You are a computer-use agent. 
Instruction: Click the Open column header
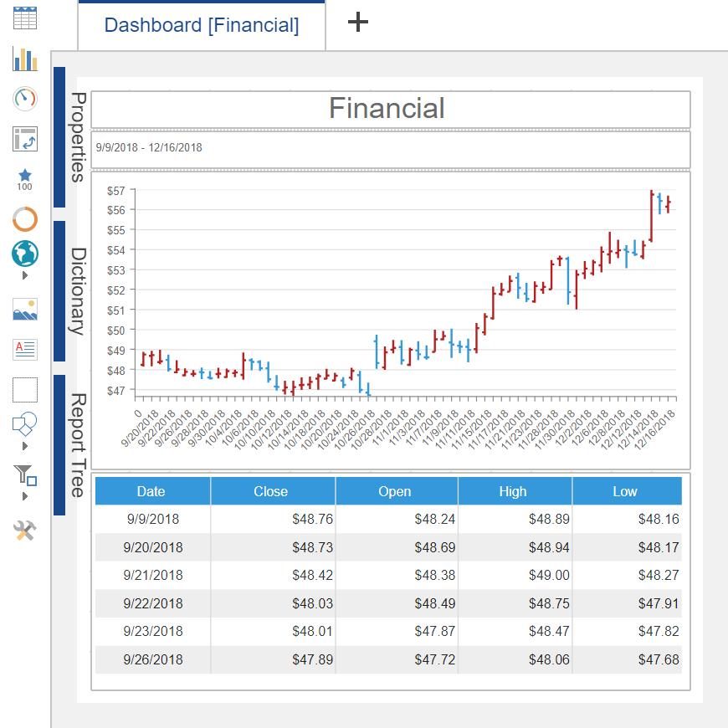point(397,491)
